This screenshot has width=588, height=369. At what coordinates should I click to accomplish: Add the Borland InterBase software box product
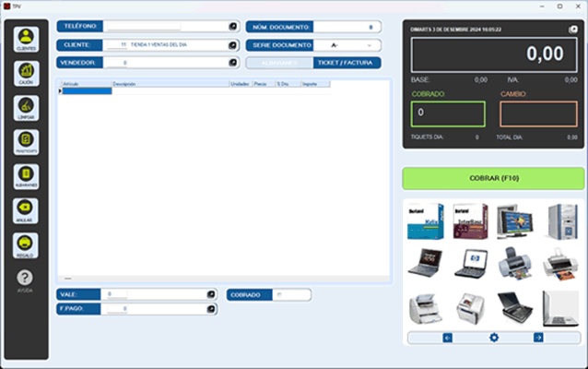471,221
